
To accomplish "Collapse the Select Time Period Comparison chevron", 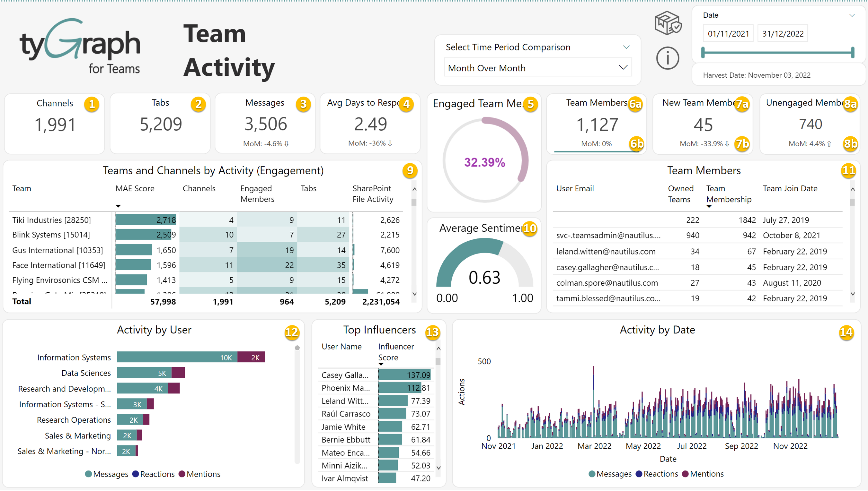I will tap(626, 47).
